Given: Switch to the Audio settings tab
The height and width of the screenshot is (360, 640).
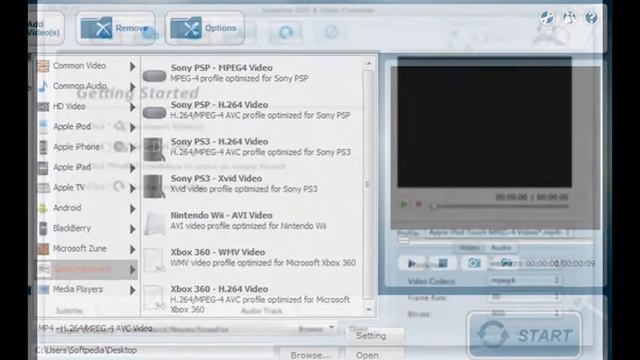Looking at the screenshot, I should pos(501,248).
